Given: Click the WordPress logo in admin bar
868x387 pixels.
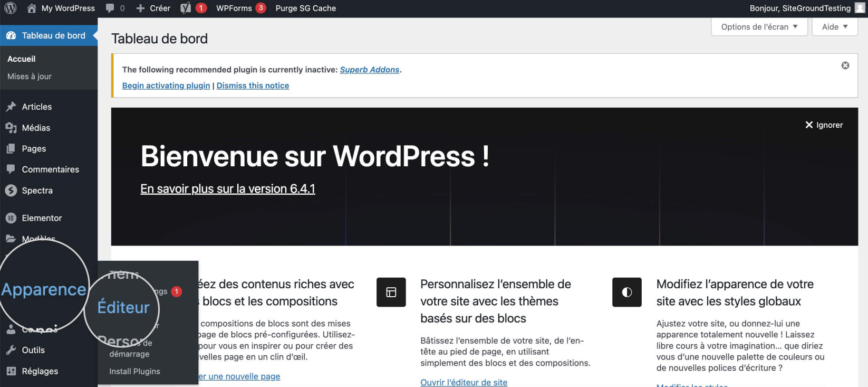Looking at the screenshot, I should coord(11,8).
